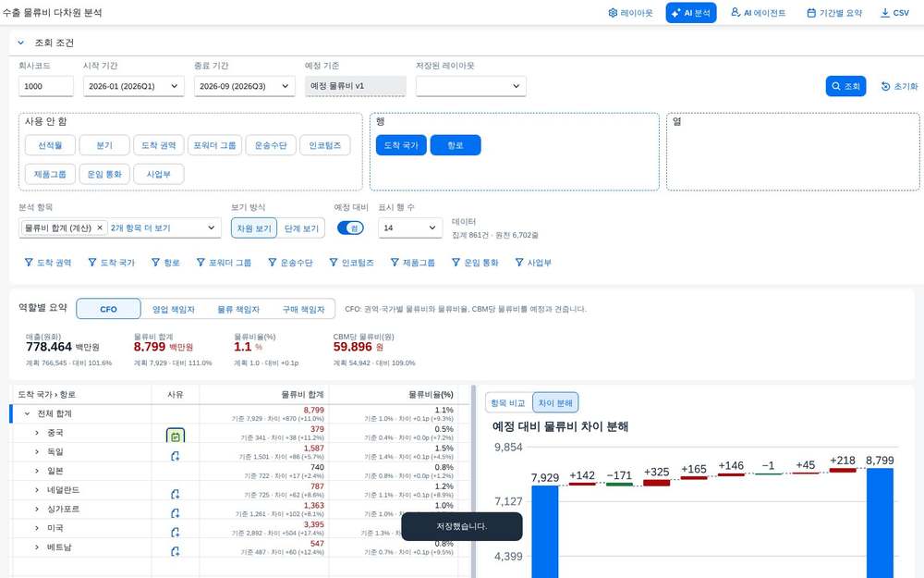Viewport: 924px width, 578px height.
Task: Open the 제품그룹 filter funnel
Action: coord(395,263)
